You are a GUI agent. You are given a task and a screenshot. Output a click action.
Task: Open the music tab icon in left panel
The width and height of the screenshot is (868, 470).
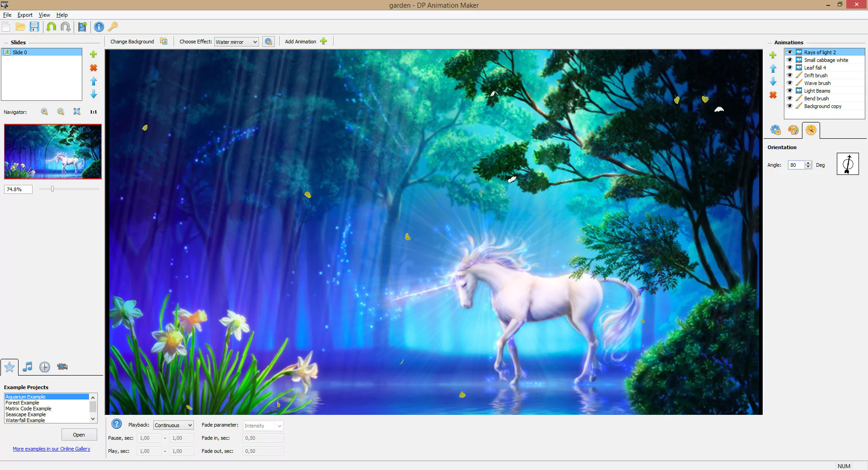click(27, 367)
